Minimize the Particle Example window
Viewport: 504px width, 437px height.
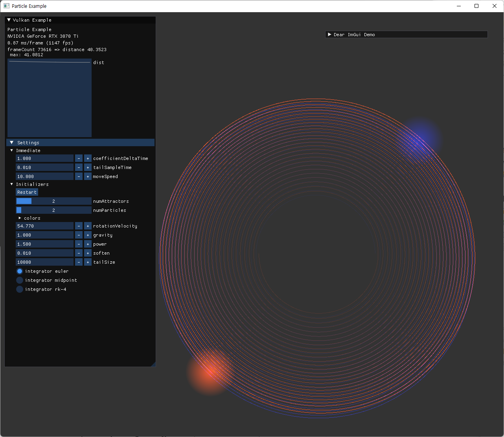pyautogui.click(x=459, y=6)
